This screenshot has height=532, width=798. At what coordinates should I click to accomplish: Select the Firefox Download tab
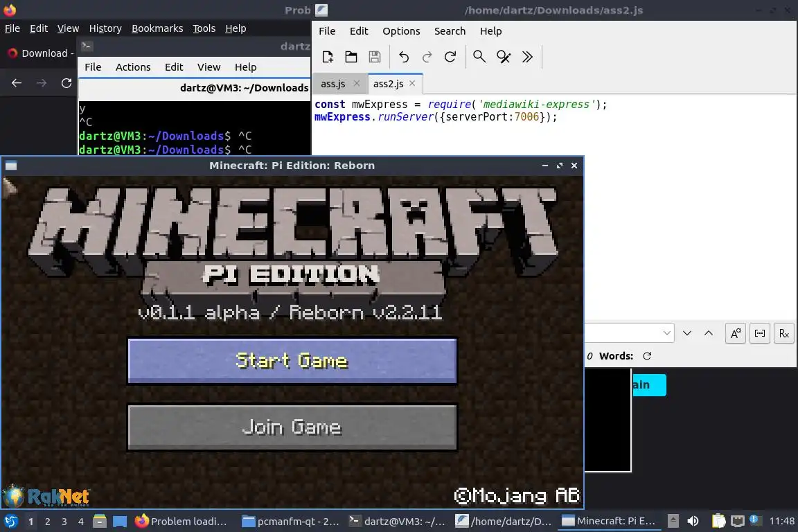[39, 53]
